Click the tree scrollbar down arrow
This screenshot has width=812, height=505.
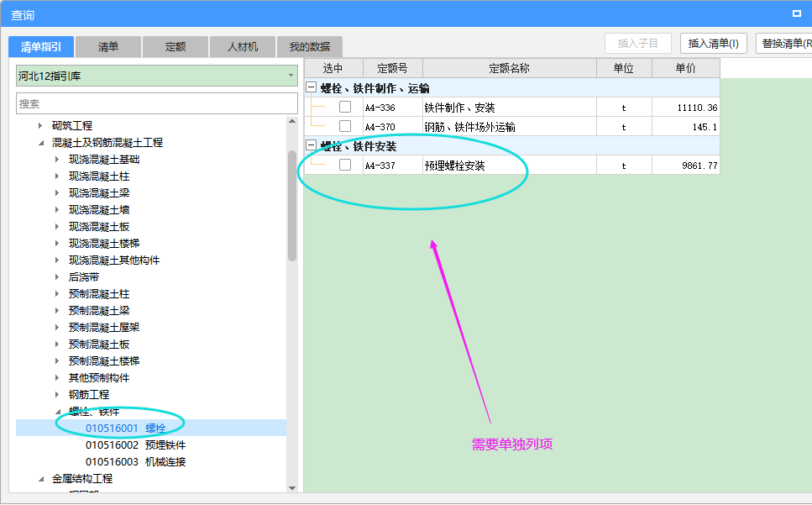tap(292, 488)
